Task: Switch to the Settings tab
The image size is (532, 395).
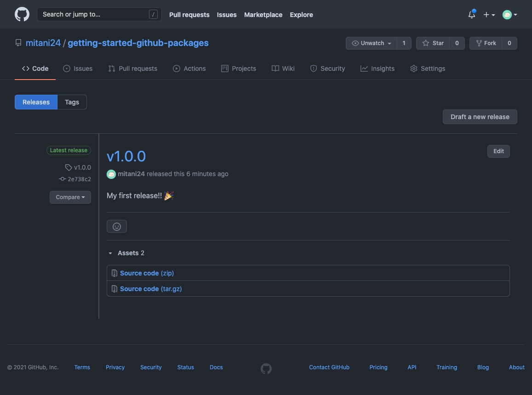Action: pyautogui.click(x=428, y=69)
